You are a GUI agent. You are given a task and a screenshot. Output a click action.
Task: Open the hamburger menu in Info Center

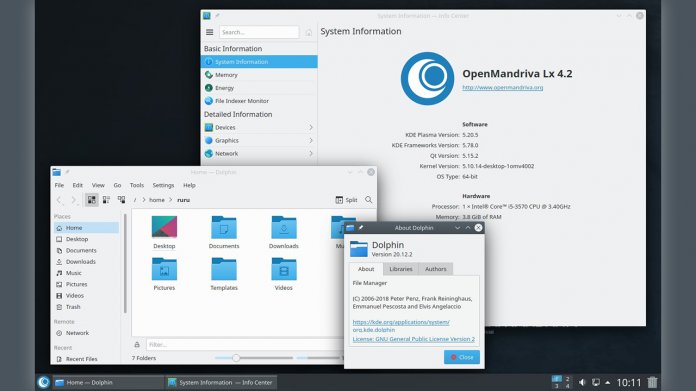point(210,32)
